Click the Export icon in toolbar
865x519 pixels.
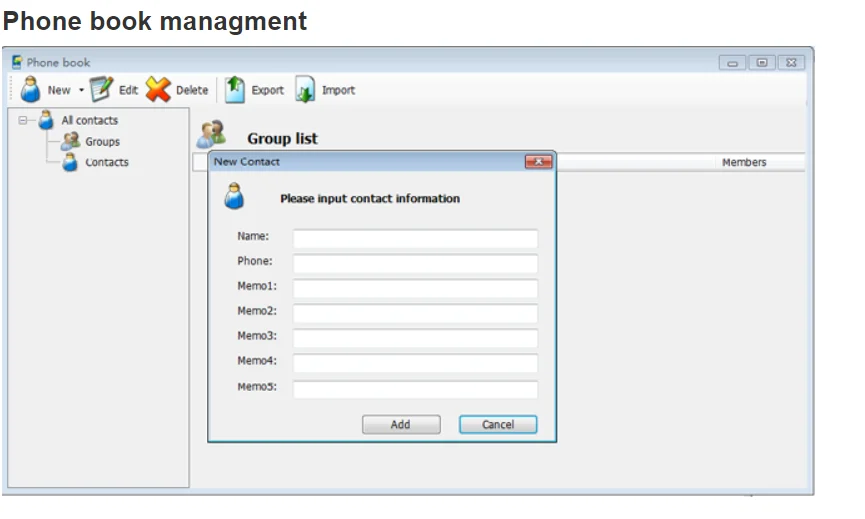pos(234,89)
